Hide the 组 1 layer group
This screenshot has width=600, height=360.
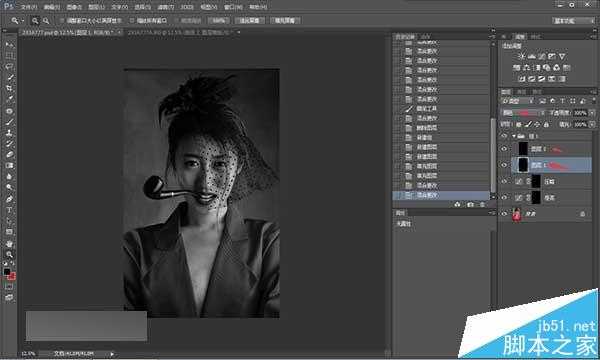click(504, 136)
